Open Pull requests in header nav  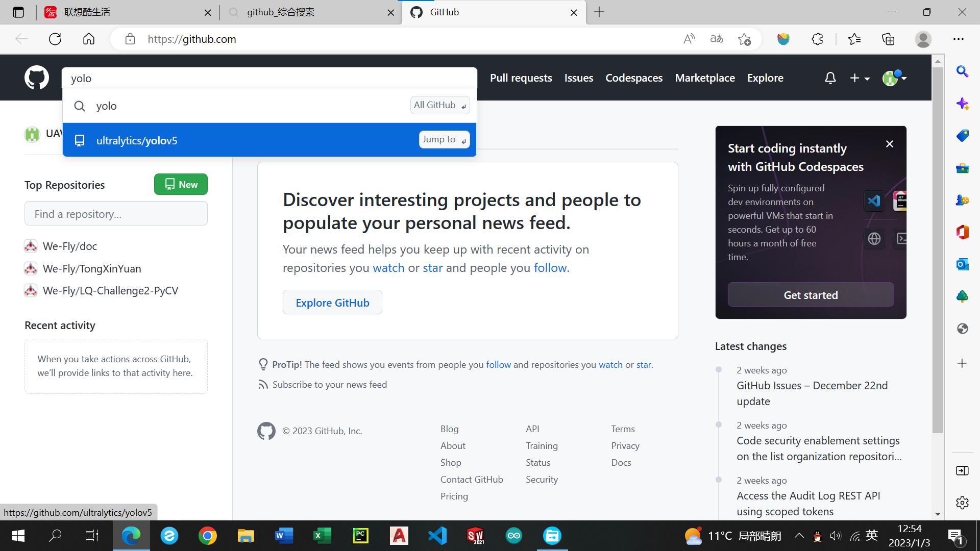[x=521, y=78]
